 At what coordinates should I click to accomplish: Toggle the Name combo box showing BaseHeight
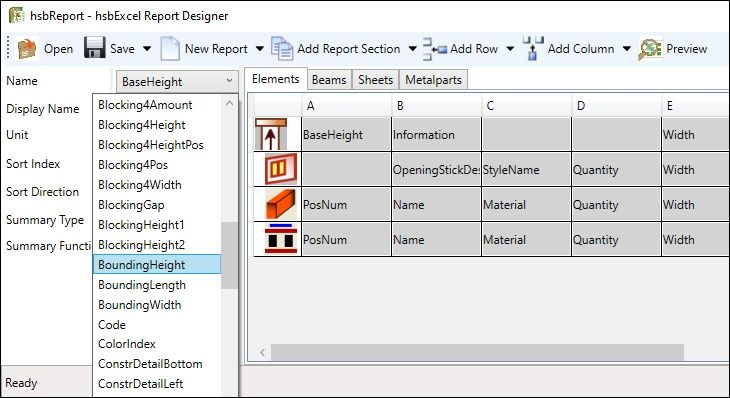[177, 81]
